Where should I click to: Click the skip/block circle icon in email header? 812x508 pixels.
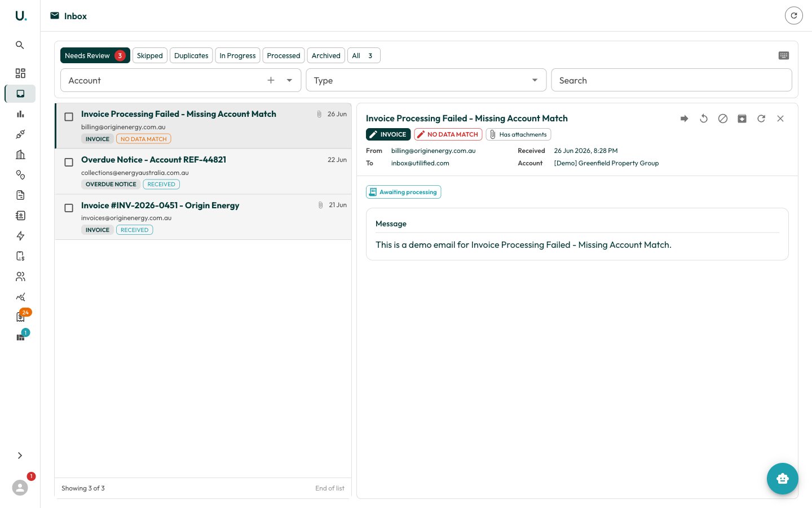(723, 119)
